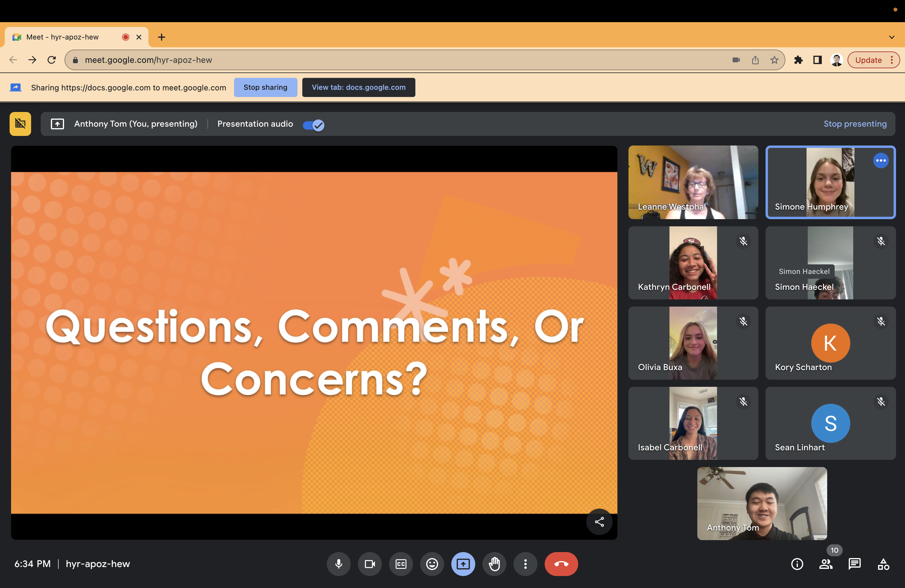
Task: Mute microphone in bottom call controls
Action: [338, 564]
